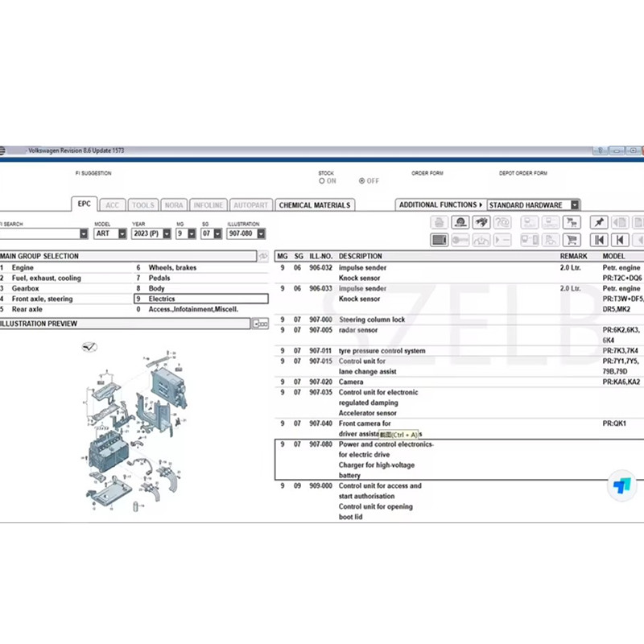
Task: Click the person icon beside the cart
Action: [x=551, y=240]
